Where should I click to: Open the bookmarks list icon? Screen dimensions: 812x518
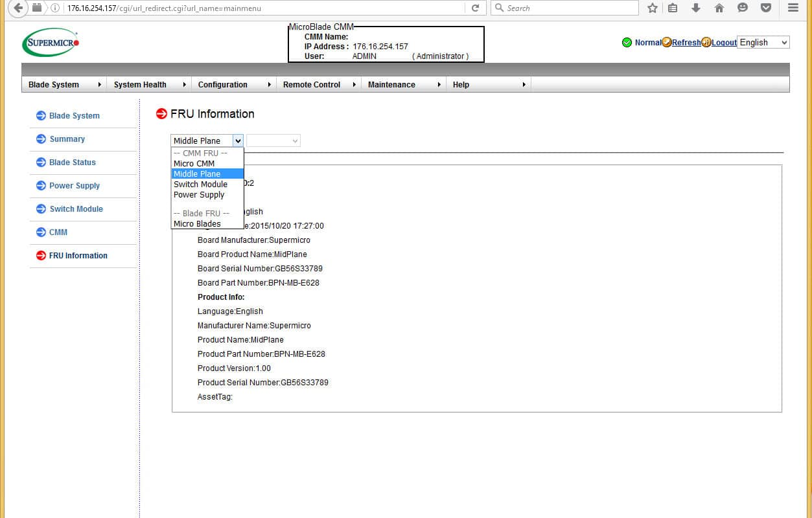coord(673,8)
